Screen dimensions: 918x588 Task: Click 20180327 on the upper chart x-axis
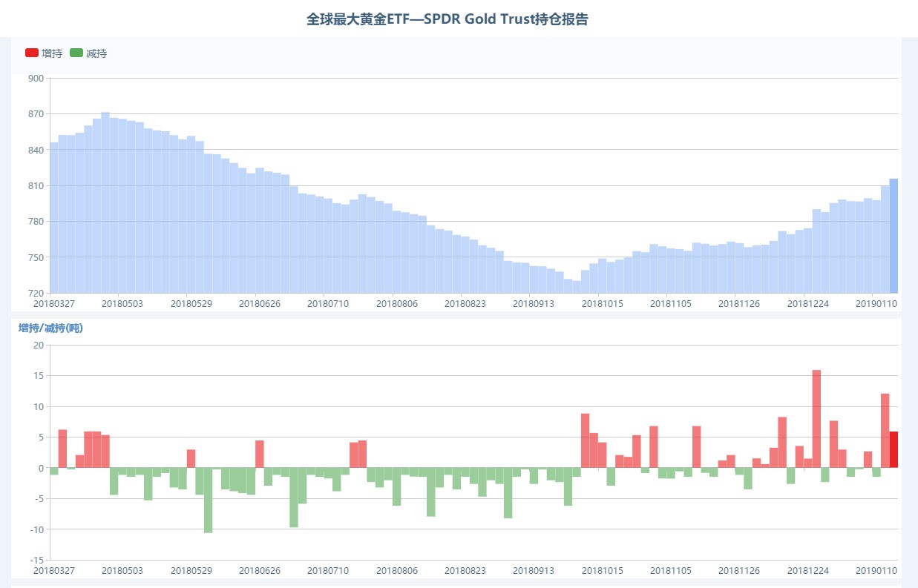pyautogui.click(x=54, y=303)
